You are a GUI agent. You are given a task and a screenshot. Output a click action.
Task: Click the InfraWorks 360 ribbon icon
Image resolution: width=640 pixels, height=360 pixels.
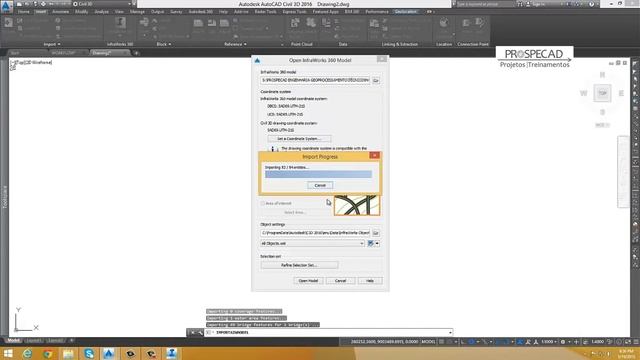point(120,23)
